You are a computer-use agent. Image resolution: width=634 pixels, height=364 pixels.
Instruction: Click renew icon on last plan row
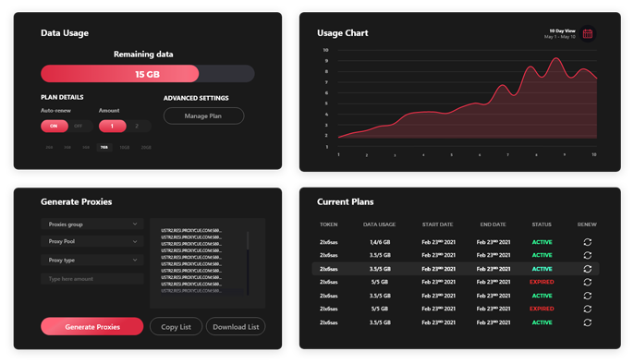[588, 322]
